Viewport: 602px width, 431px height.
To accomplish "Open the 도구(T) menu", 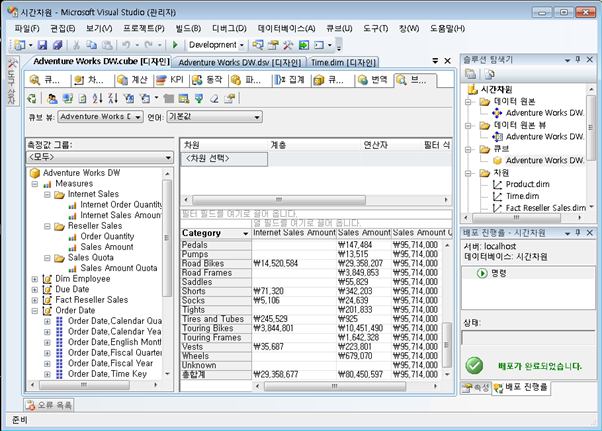I will coord(375,29).
